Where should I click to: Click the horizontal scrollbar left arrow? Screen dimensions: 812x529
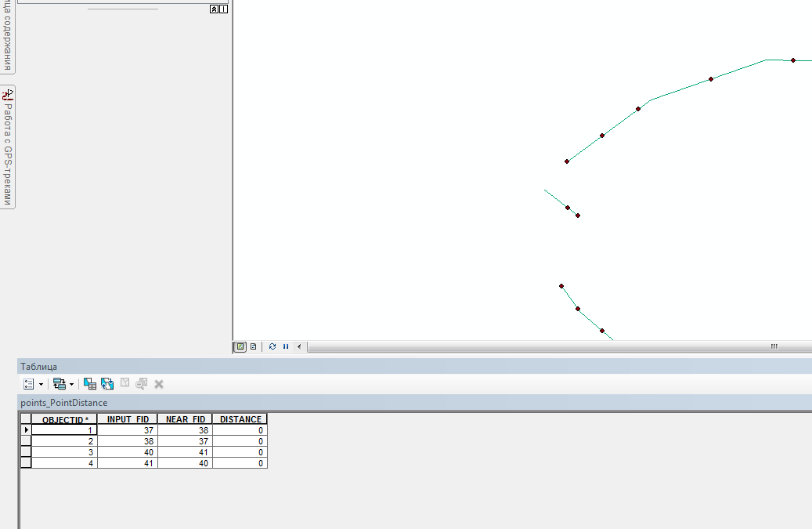pyautogui.click(x=299, y=346)
